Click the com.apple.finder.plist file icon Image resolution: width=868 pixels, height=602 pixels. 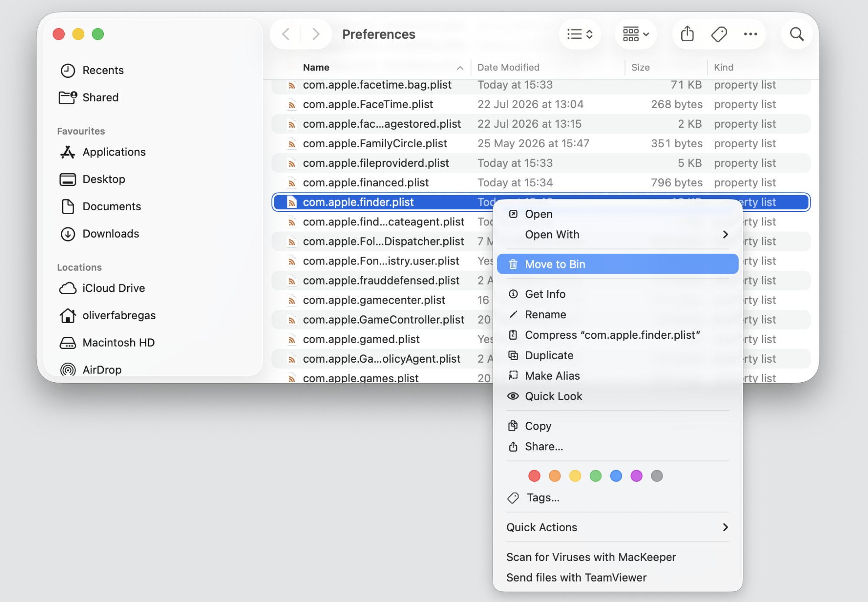pos(292,202)
